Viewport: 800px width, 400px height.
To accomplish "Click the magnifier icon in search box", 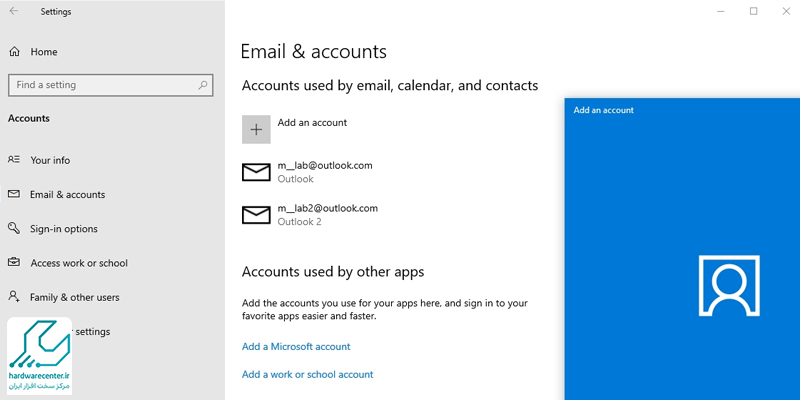I will click(x=203, y=85).
